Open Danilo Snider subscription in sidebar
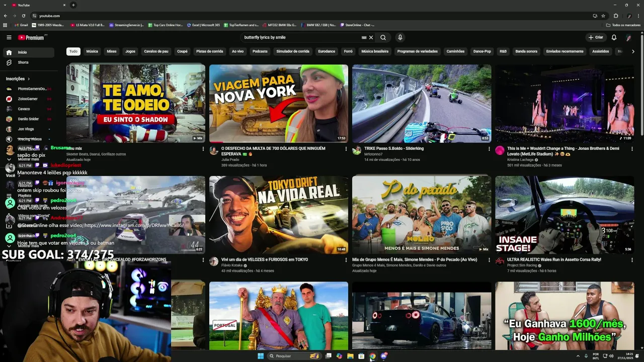Screen dimensions: 644x362 28,119
